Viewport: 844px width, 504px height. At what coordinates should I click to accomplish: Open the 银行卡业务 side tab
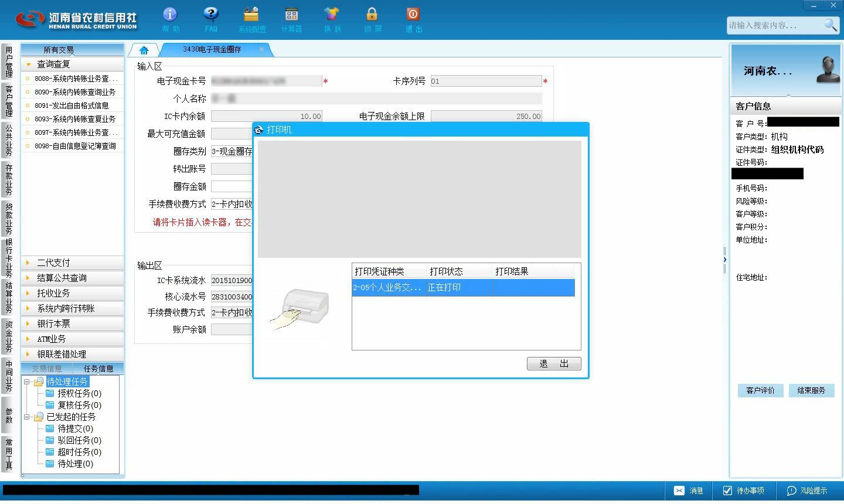tap(9, 258)
